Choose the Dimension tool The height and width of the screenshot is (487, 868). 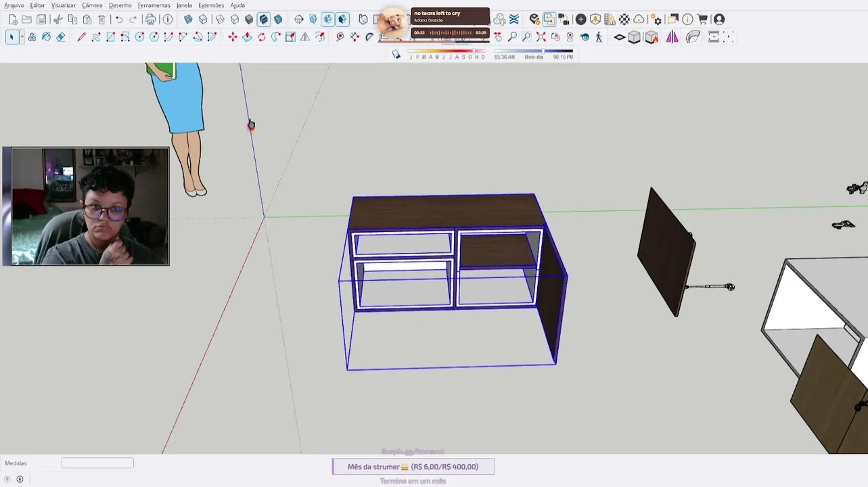click(x=355, y=37)
